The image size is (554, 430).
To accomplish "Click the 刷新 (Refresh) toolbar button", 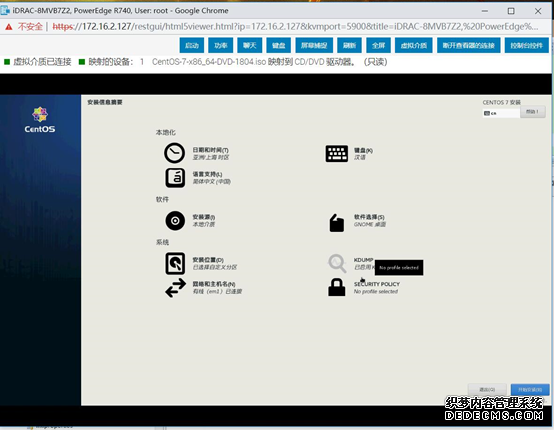I will (349, 45).
